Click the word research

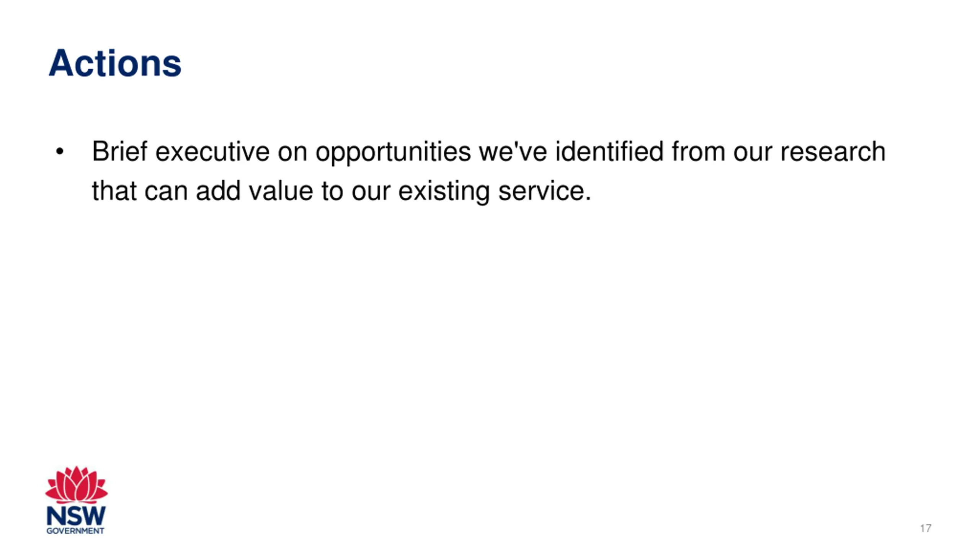(833, 152)
